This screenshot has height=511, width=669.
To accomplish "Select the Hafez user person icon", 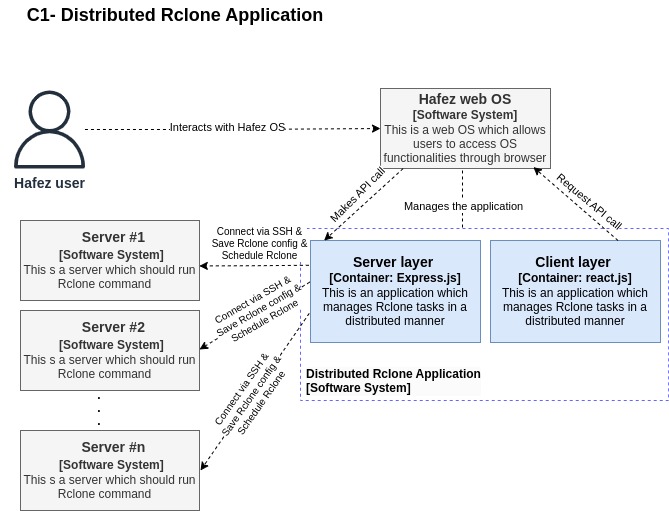I will pos(49,129).
